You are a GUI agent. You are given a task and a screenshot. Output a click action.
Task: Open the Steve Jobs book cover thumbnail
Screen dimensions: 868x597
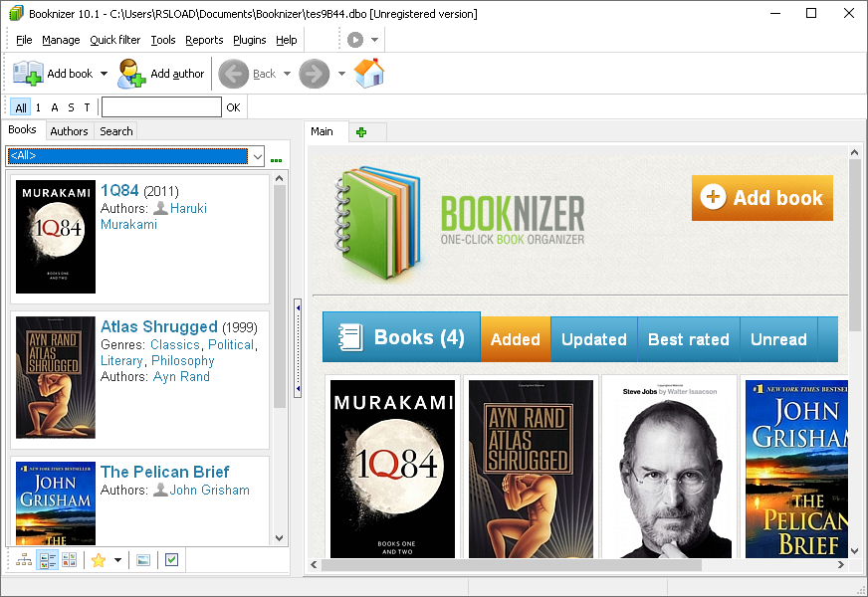669,468
